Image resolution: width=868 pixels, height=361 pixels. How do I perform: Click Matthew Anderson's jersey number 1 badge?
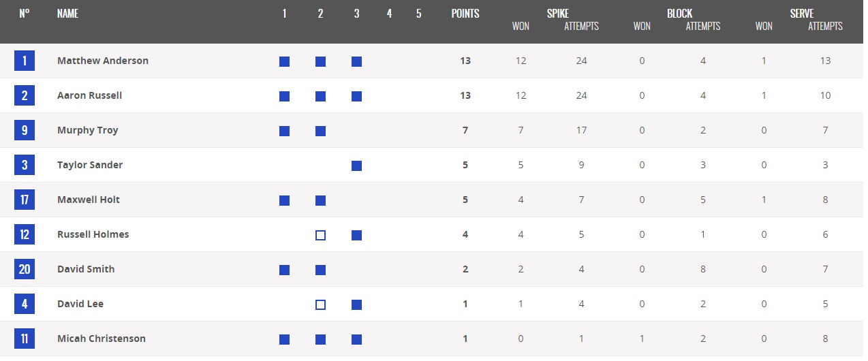(x=25, y=61)
